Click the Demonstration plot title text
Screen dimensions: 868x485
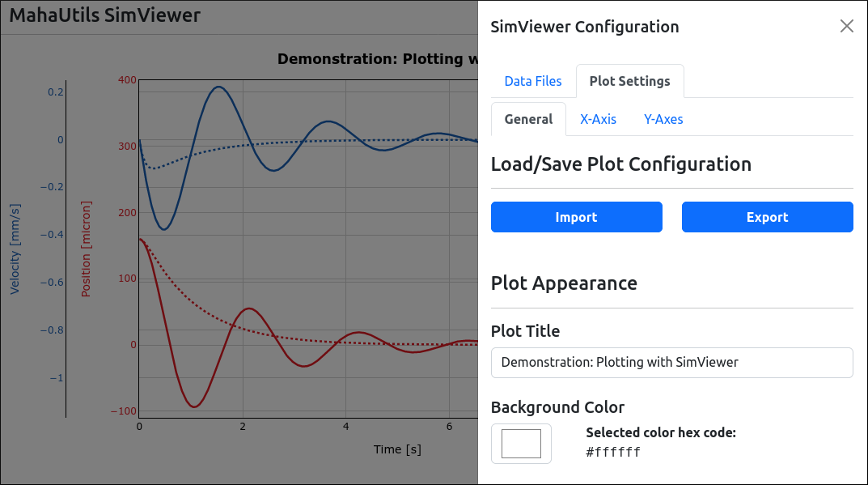click(x=378, y=59)
